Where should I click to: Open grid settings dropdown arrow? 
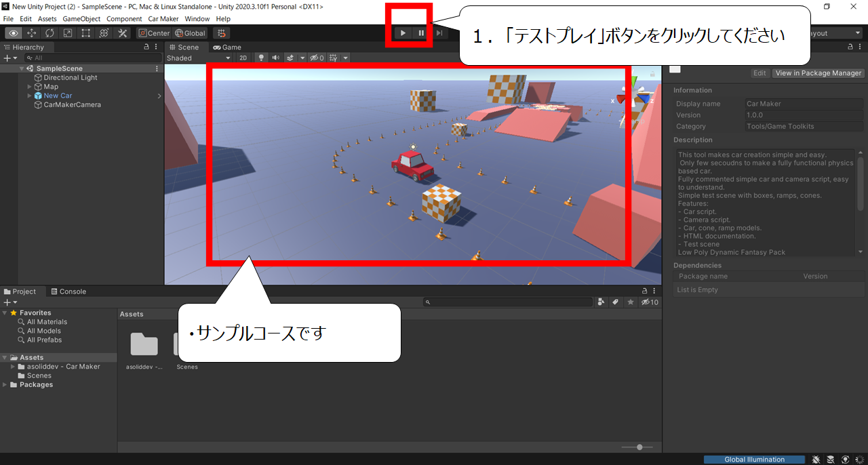[345, 58]
